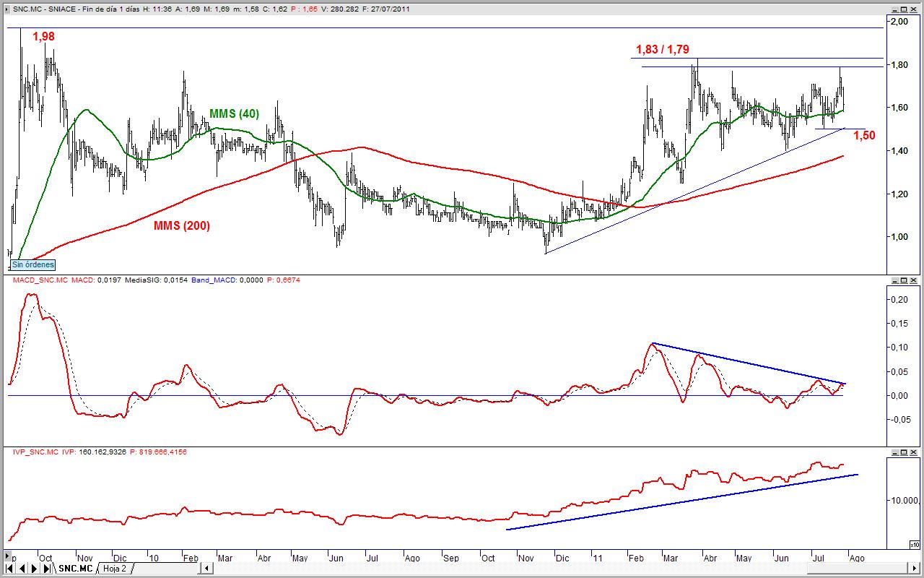This screenshot has height=578, width=924.
Task: Click the 0,20 MACD axis label
Action: (x=899, y=300)
